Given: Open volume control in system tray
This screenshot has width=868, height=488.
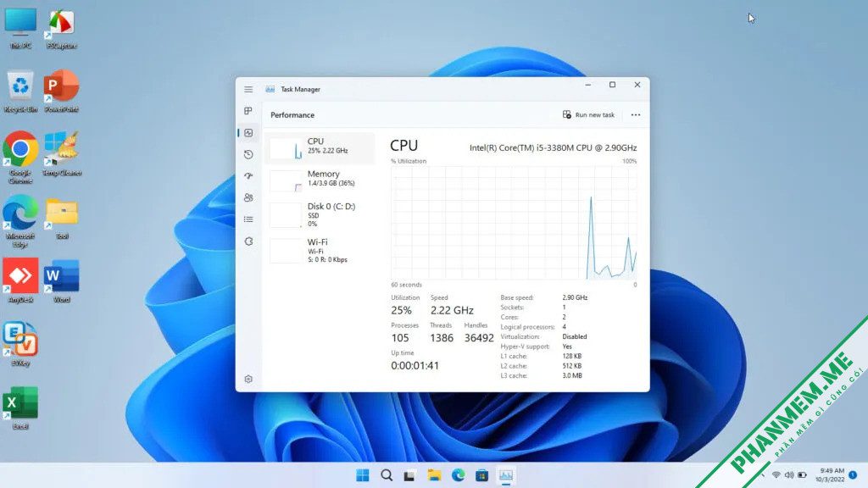Looking at the screenshot, I should click(789, 475).
